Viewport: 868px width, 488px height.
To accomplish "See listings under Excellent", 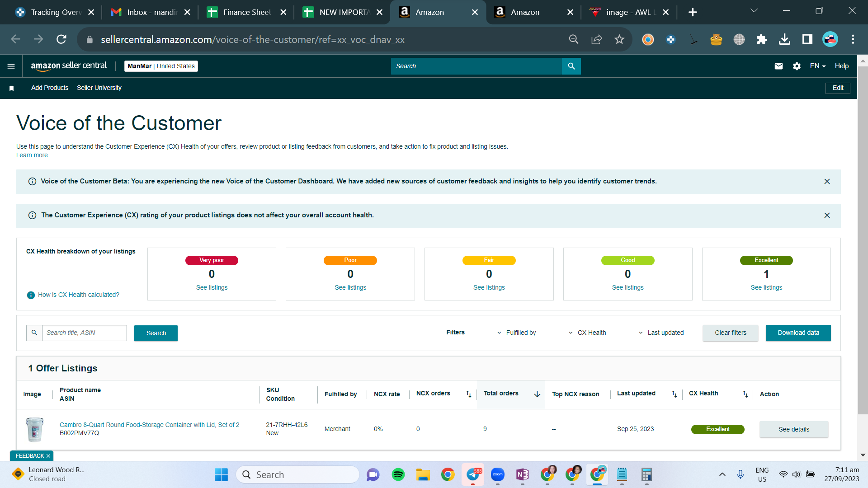I will [766, 288].
